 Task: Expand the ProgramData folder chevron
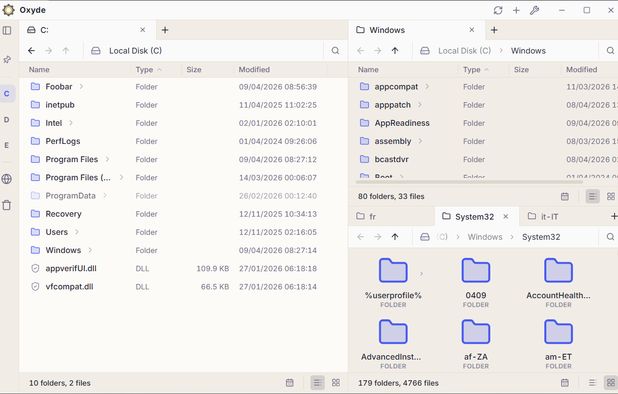pyautogui.click(x=105, y=195)
